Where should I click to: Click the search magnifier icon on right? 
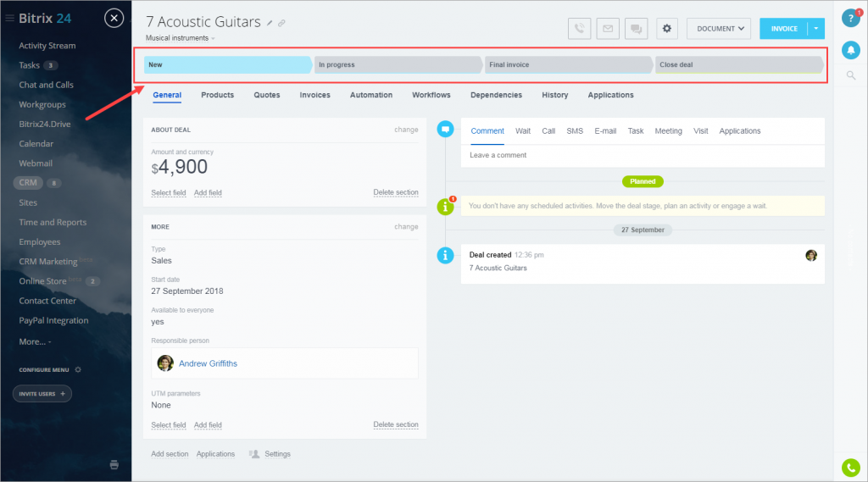(851, 75)
